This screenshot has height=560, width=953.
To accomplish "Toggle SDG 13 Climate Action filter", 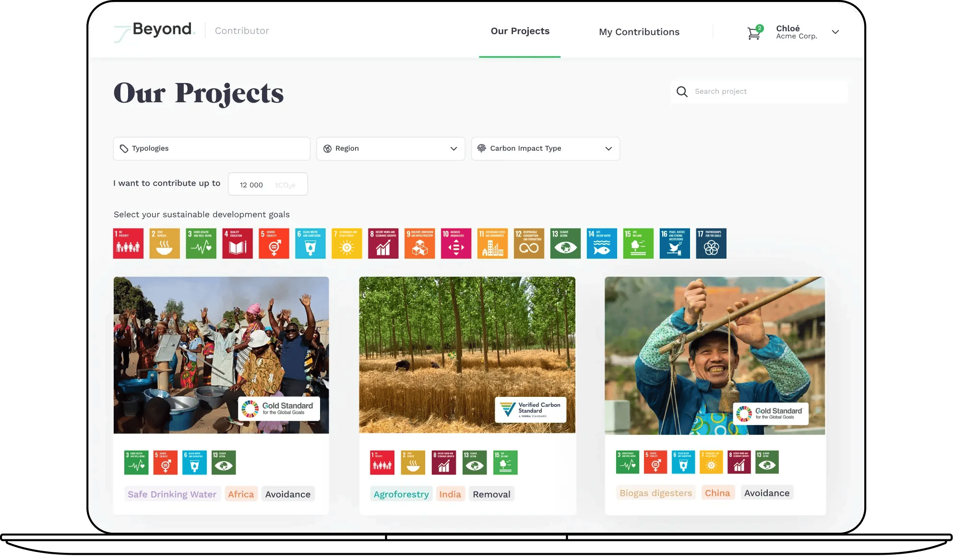I will [565, 244].
